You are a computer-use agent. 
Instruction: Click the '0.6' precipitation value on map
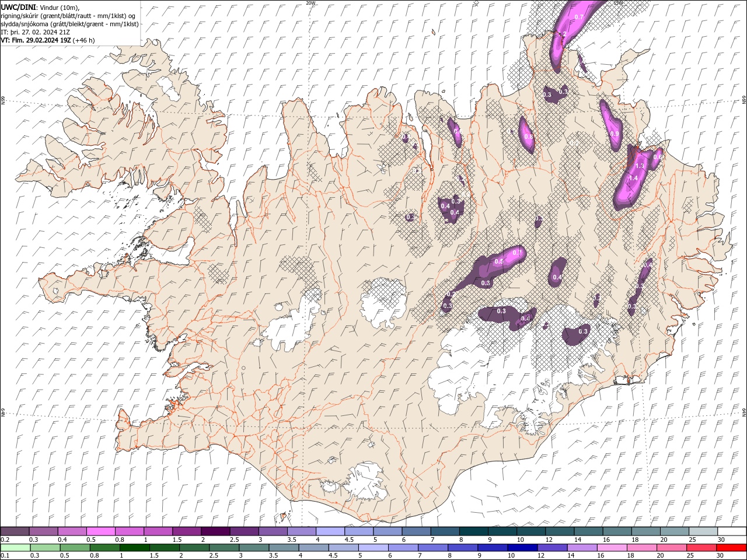(657, 157)
